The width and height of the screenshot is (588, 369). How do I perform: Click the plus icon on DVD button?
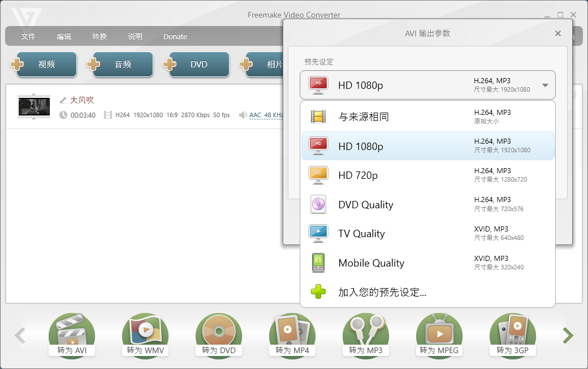(170, 64)
